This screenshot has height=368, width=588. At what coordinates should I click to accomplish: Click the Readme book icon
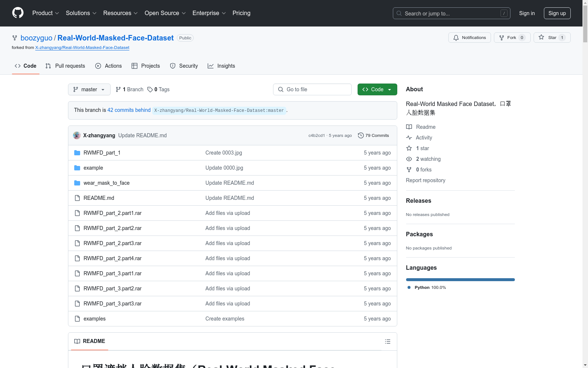tap(409, 127)
